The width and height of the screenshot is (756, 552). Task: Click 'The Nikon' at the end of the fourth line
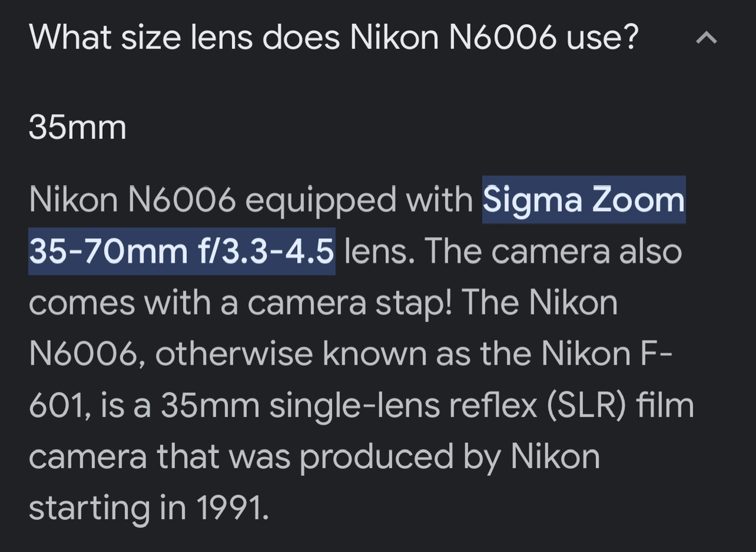(x=539, y=303)
